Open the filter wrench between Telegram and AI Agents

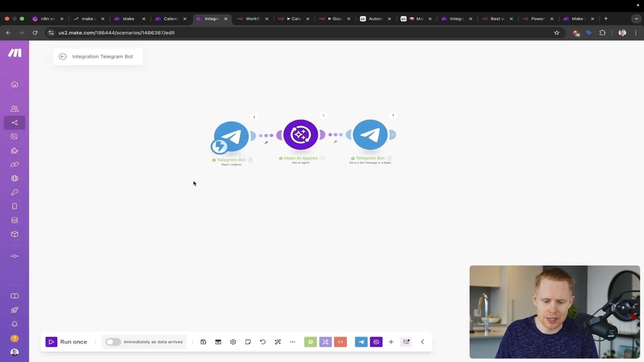[x=266, y=142]
